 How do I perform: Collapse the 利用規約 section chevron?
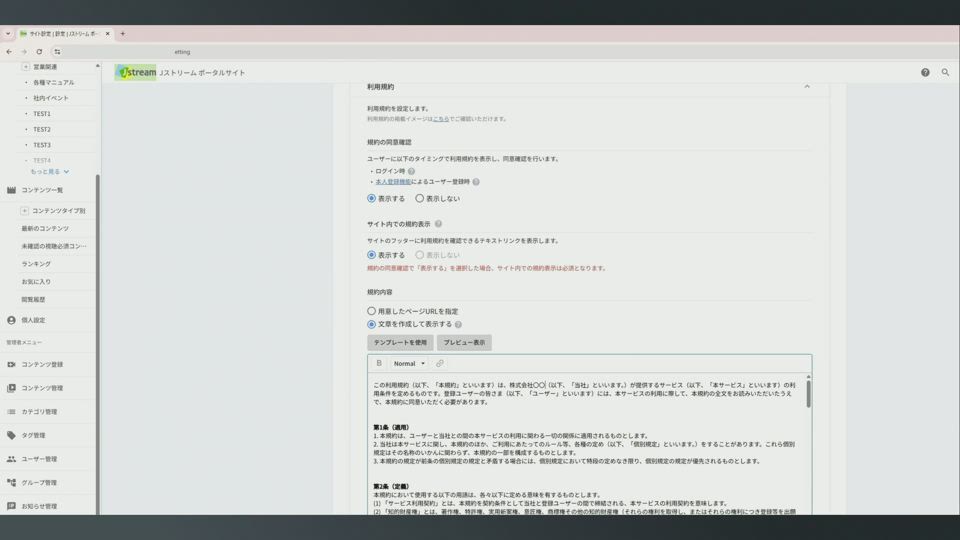(x=807, y=87)
